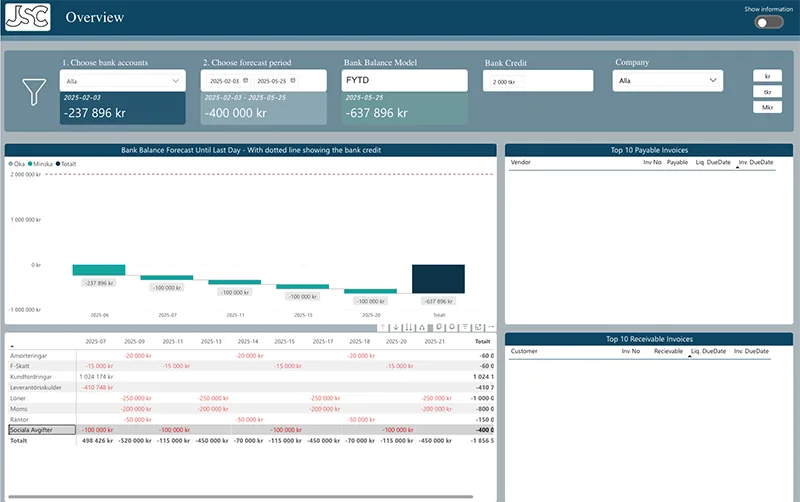Select the Mkr unit button
This screenshot has height=502, width=800.
tap(767, 107)
